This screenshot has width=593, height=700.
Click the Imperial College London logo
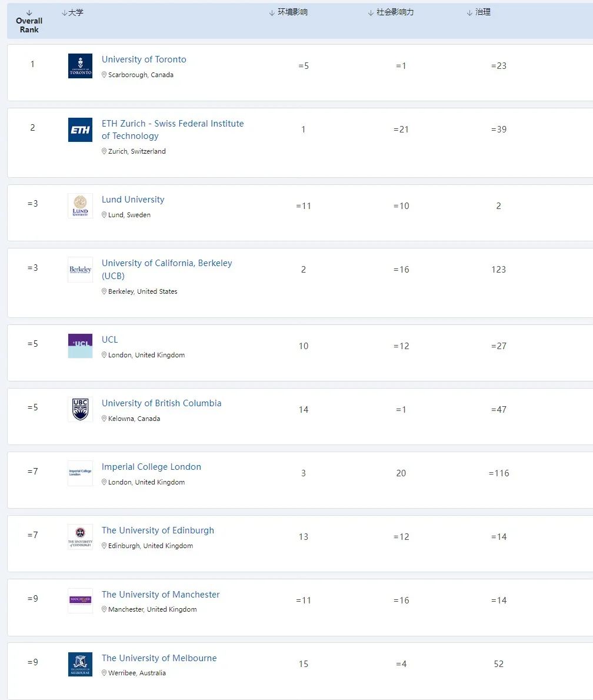tap(80, 473)
